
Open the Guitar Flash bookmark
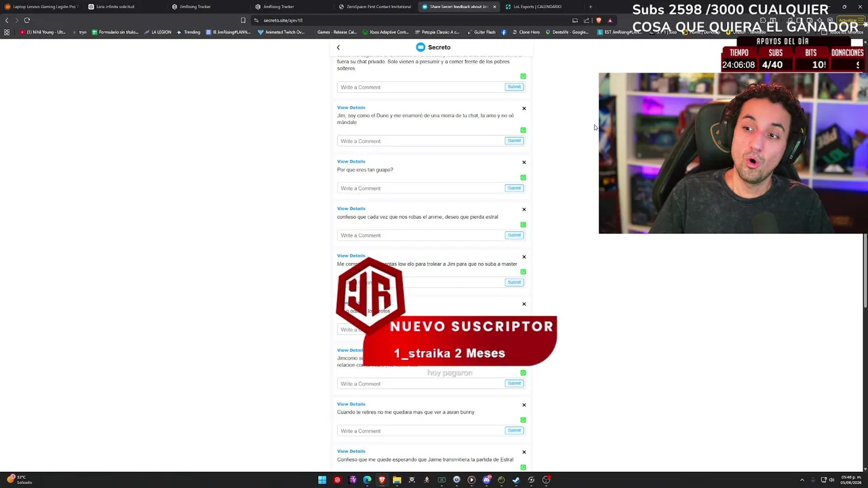tap(481, 32)
